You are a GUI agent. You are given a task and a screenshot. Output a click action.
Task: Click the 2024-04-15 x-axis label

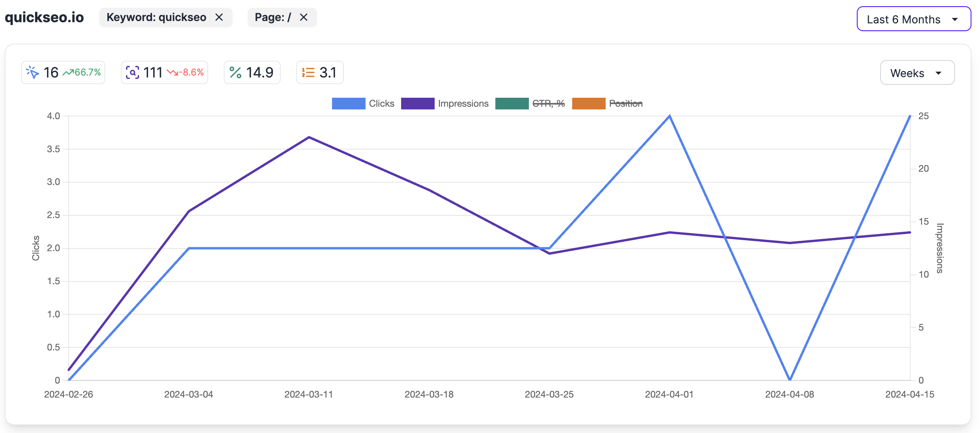point(910,394)
